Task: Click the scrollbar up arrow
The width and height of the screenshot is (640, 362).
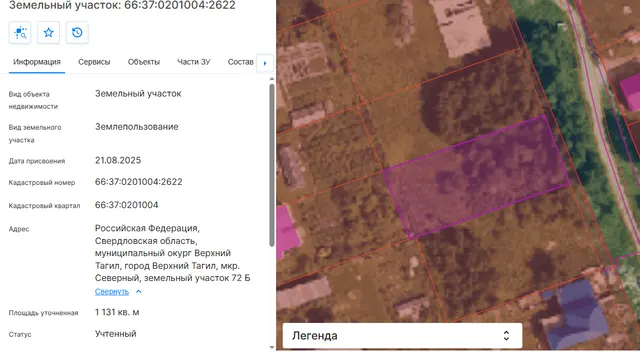Action: 272,79
